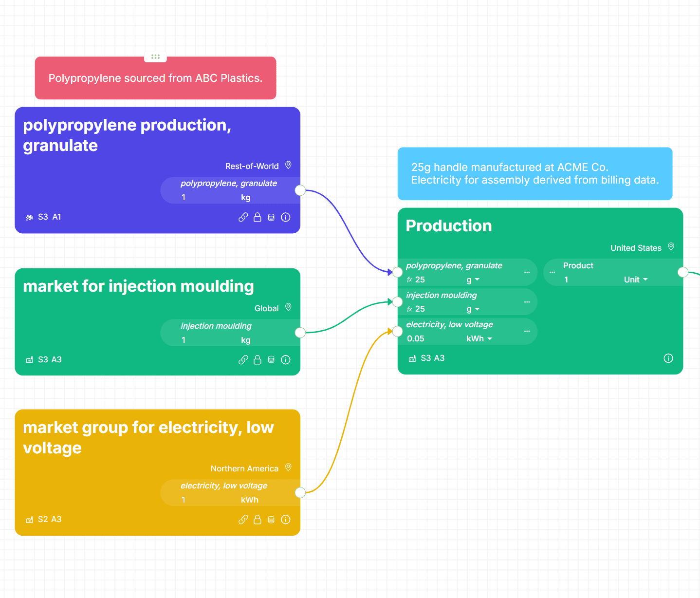Click the drag handle dots above the red note
This screenshot has width=700, height=598.
pos(155,56)
